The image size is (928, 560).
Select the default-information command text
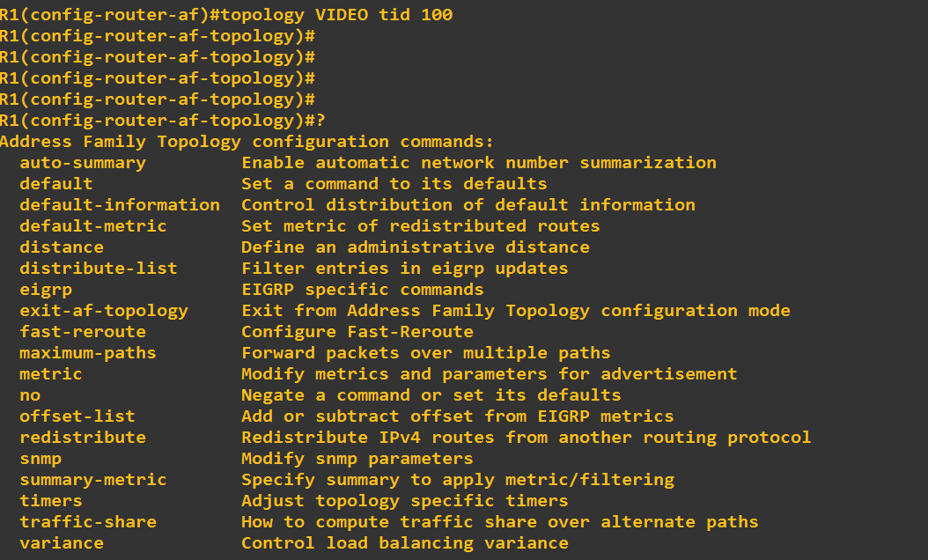click(120, 205)
